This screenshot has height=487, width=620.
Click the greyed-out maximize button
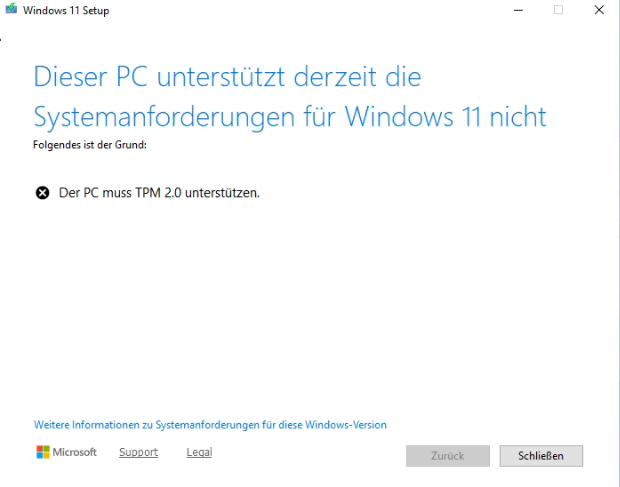tap(558, 10)
